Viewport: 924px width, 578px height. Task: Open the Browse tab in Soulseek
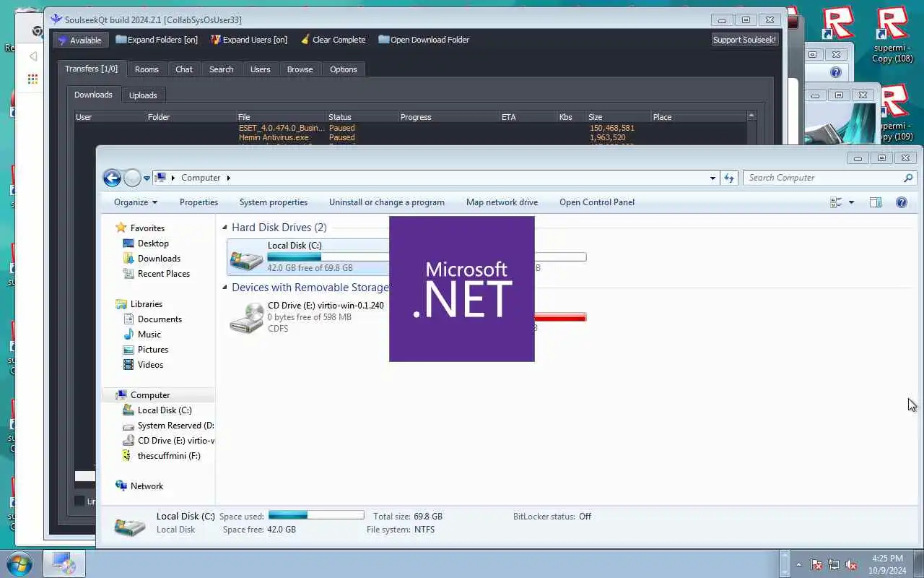click(x=300, y=69)
